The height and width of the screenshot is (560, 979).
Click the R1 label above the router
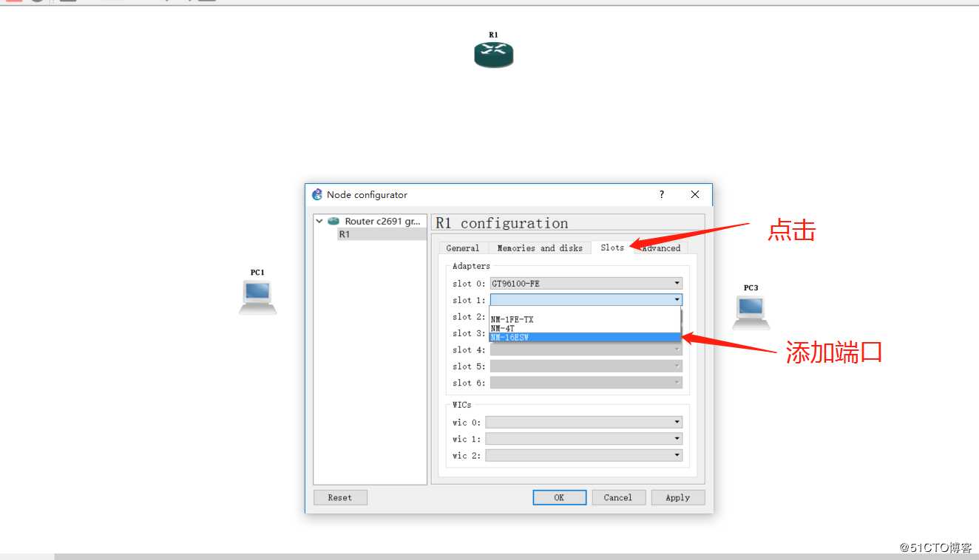493,35
